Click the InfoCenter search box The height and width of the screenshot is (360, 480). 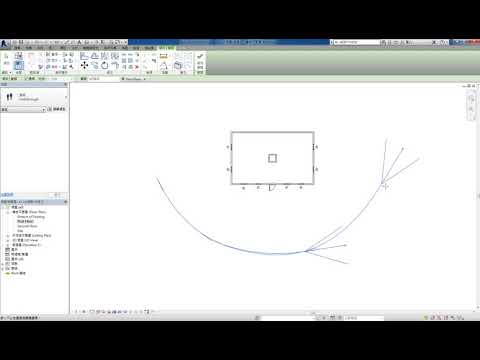click(x=357, y=42)
